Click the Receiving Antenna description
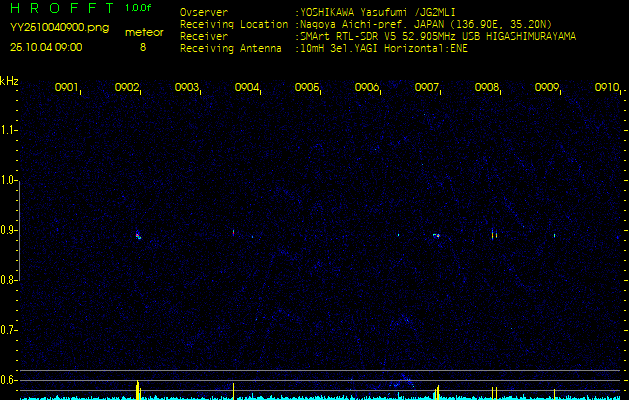Image resolution: width=629 pixels, height=400 pixels. coord(382,46)
